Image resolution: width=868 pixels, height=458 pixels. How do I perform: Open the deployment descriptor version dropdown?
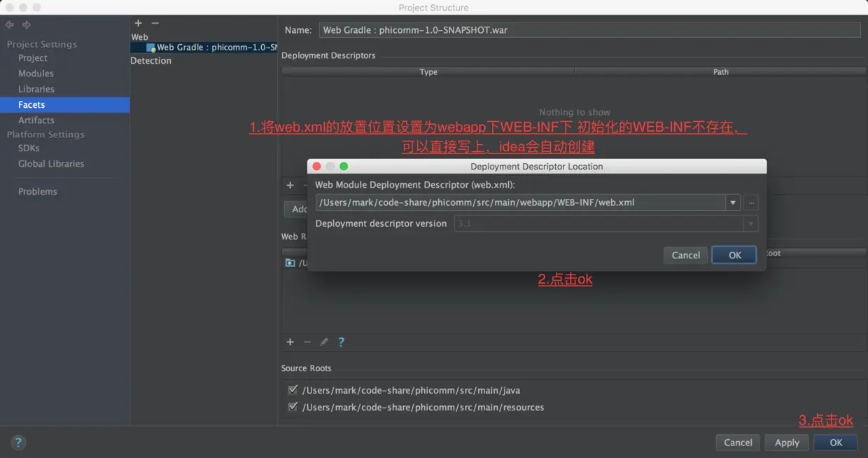pos(750,223)
